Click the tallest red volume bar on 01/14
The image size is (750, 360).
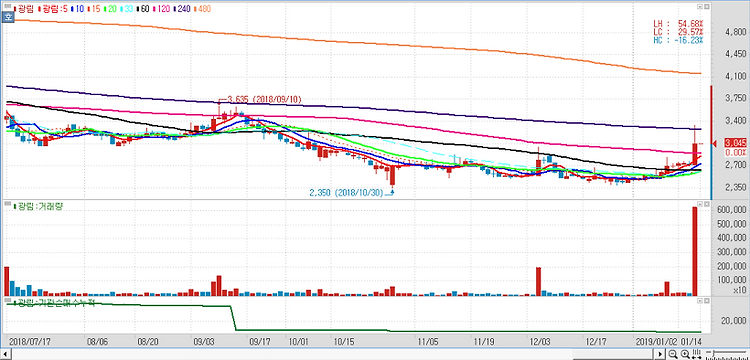click(x=695, y=251)
